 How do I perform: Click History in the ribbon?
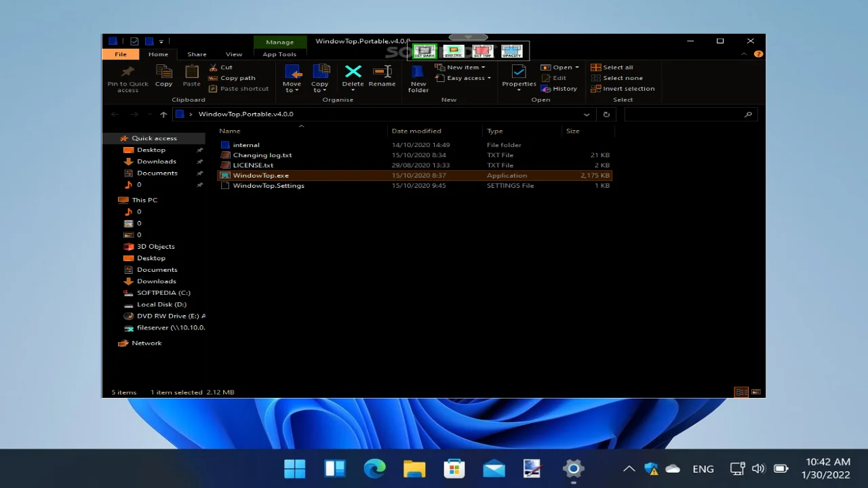tap(559, 89)
